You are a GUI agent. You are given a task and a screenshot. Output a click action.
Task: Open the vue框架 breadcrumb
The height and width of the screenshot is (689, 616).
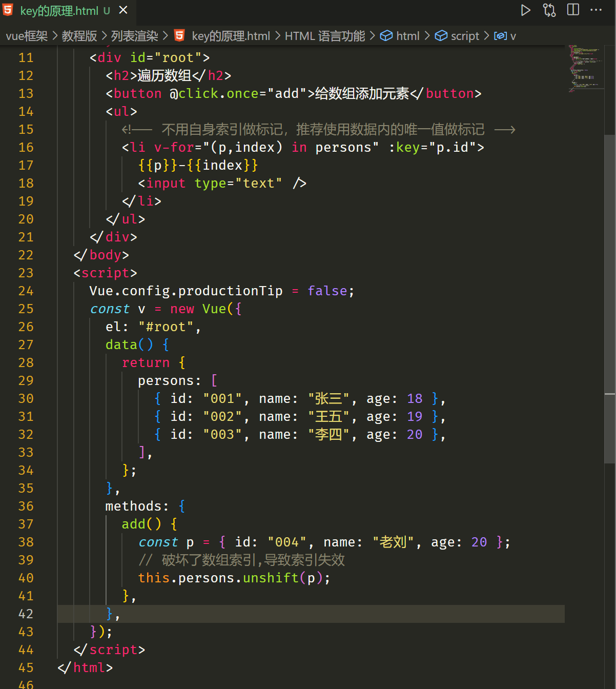click(x=27, y=36)
